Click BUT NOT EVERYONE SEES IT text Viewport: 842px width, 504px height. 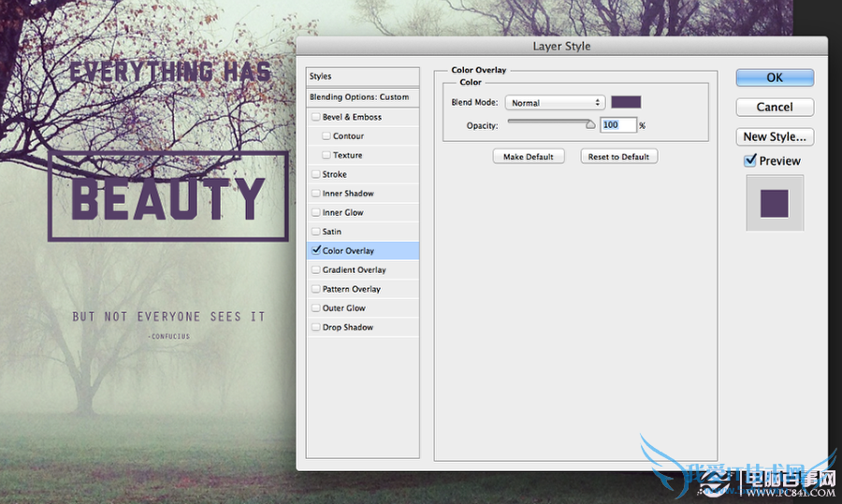tap(169, 317)
